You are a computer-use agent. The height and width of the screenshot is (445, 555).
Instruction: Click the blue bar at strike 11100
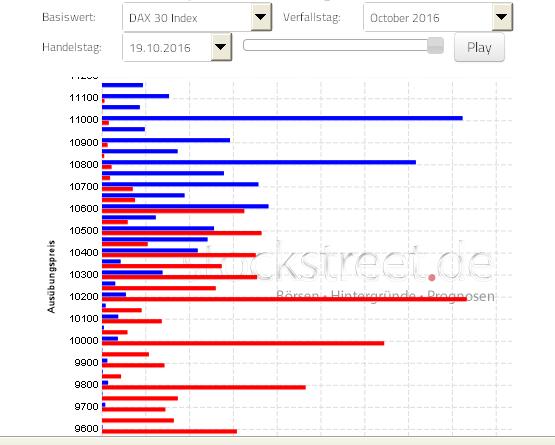point(136,96)
